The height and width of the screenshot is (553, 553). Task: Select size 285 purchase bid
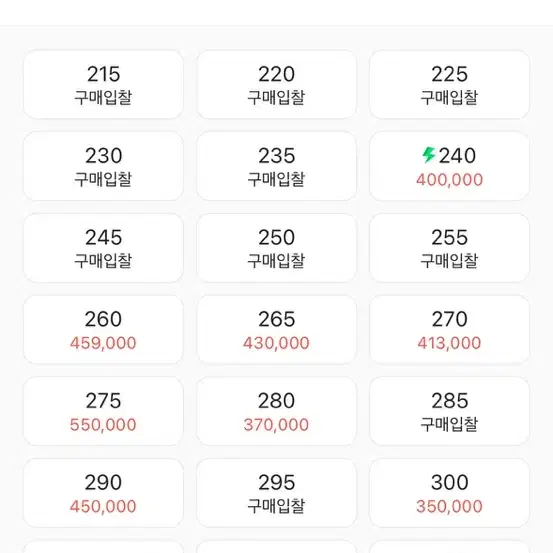click(449, 411)
